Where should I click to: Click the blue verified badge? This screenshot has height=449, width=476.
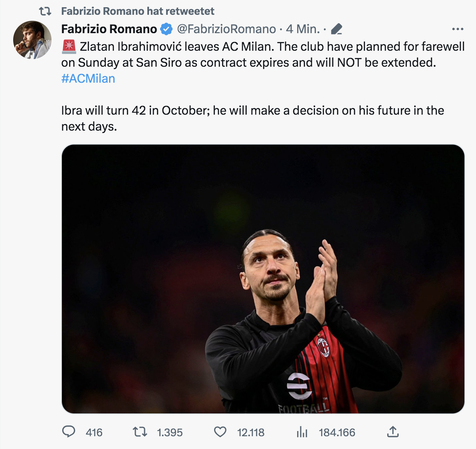[x=166, y=29]
